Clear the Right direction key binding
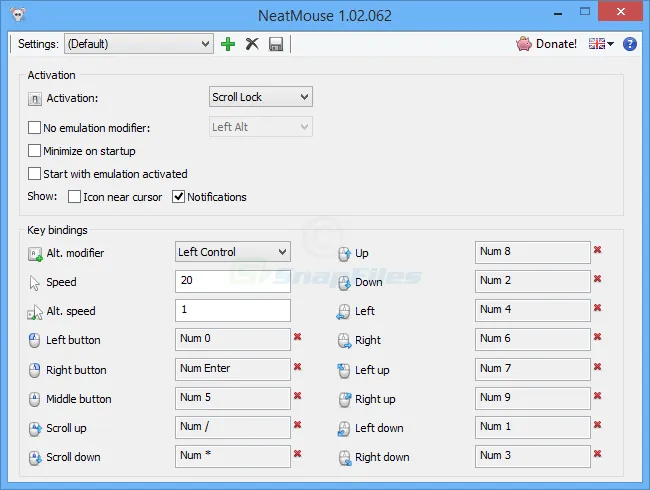 (x=597, y=337)
